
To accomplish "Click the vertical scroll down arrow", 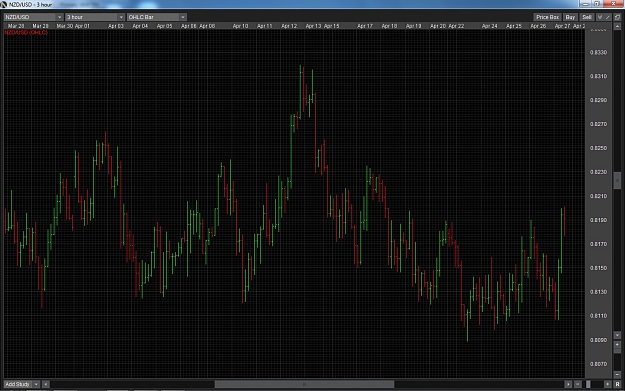I will pyautogui.click(x=617, y=335).
